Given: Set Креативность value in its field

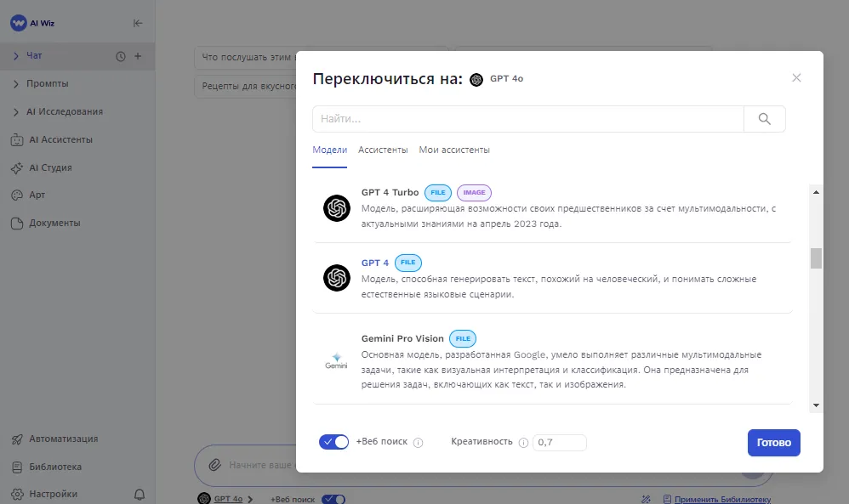Looking at the screenshot, I should [x=560, y=442].
